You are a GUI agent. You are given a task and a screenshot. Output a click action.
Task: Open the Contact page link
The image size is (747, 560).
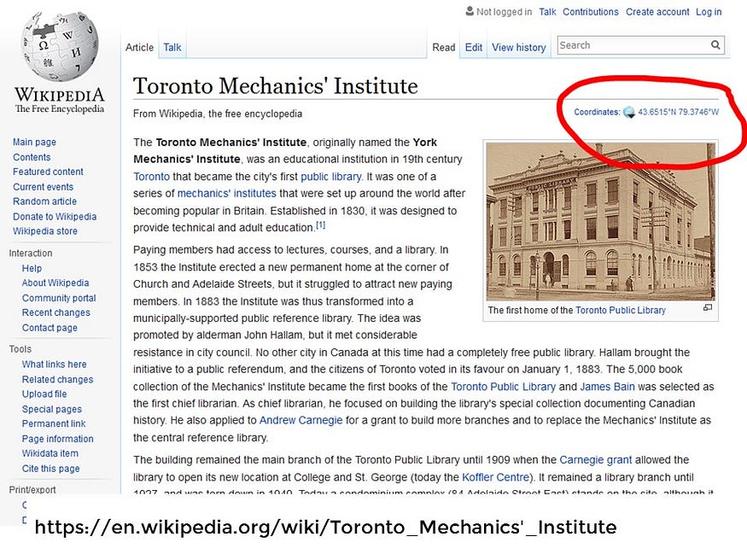(x=50, y=328)
